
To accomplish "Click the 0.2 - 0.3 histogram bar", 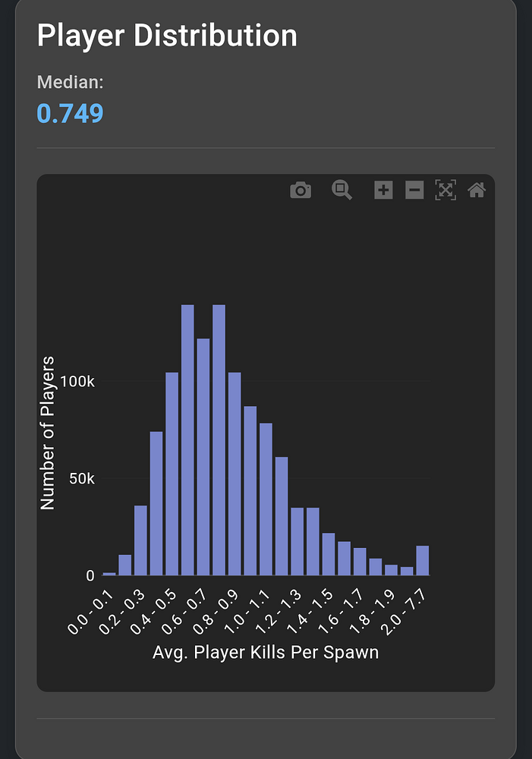I will tap(140, 540).
